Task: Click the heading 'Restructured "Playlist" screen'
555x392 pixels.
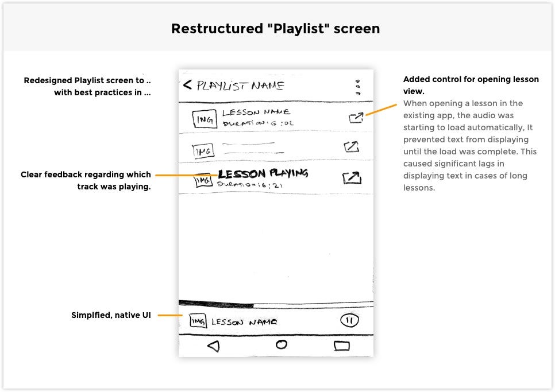Action: (275, 29)
